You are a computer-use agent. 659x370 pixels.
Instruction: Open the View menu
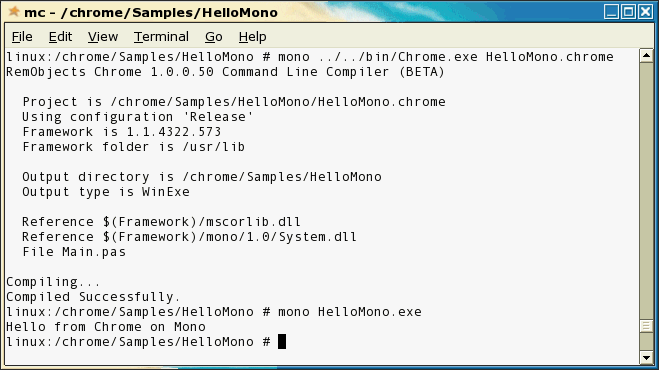(103, 37)
